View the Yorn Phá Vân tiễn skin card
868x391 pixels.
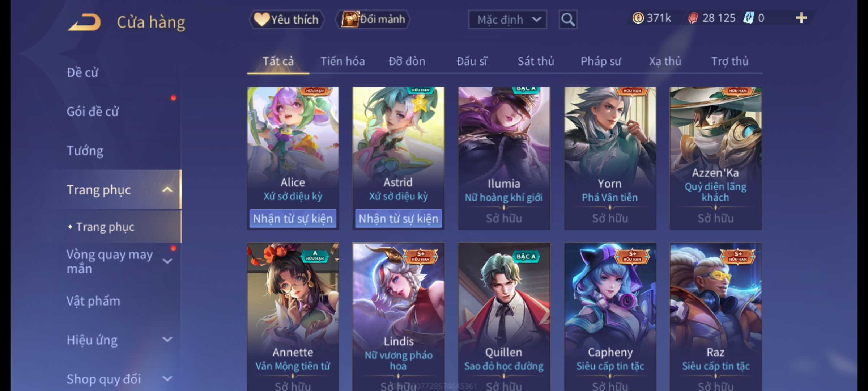pyautogui.click(x=610, y=158)
